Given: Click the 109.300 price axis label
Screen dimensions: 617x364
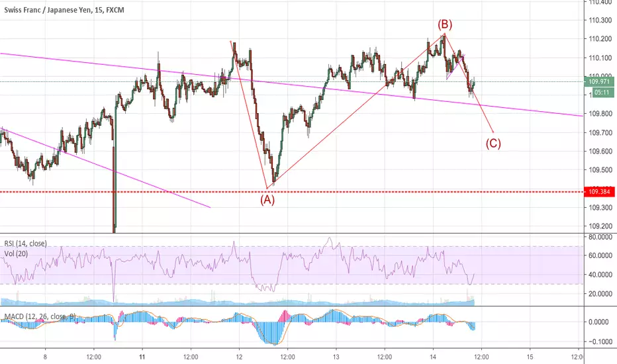Looking at the screenshot, I should point(600,207).
